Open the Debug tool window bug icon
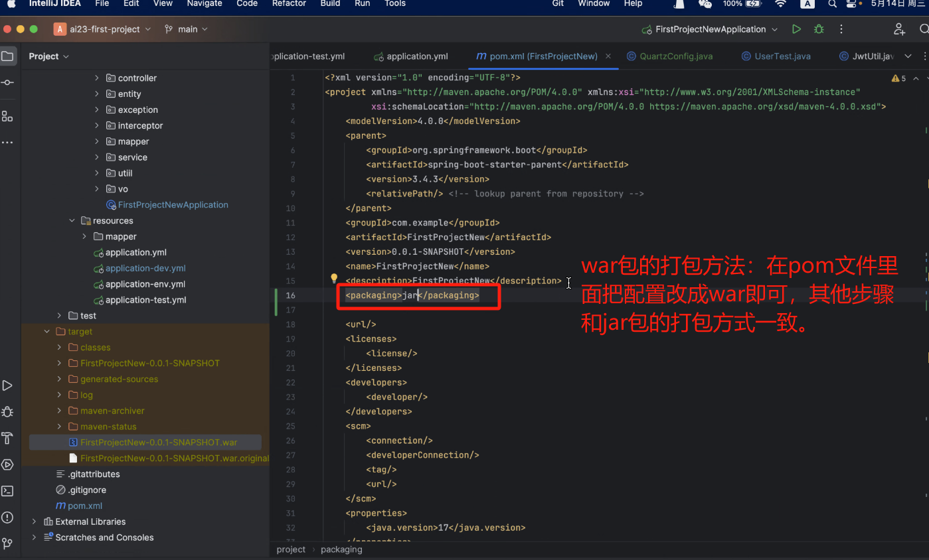The width and height of the screenshot is (929, 560). [x=7, y=412]
